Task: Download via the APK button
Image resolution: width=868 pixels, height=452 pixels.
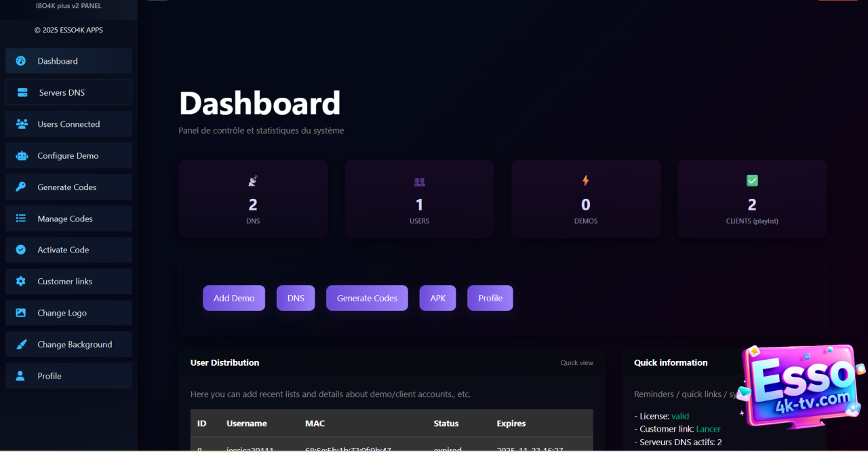Action: pos(437,298)
